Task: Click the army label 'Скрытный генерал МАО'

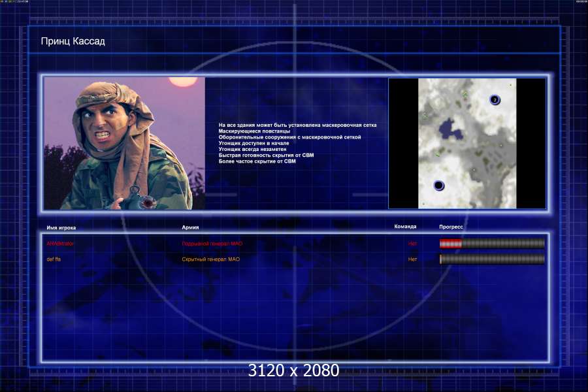Action: (212, 259)
